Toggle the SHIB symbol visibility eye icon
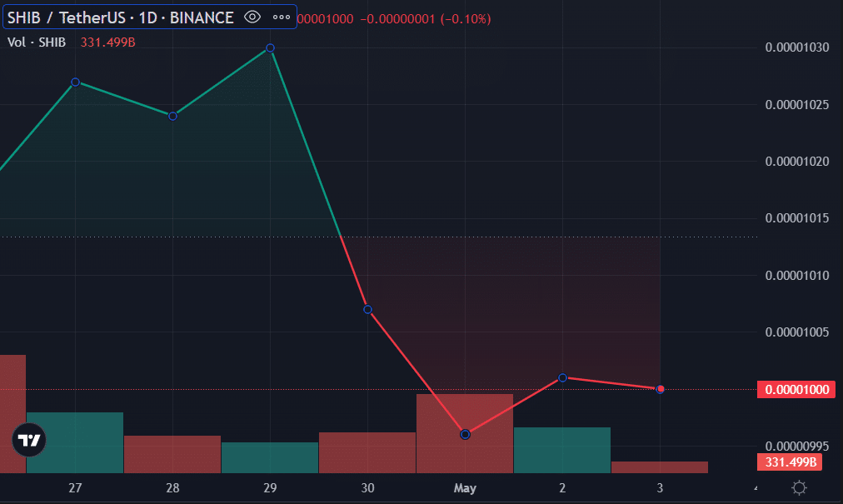 pos(252,17)
